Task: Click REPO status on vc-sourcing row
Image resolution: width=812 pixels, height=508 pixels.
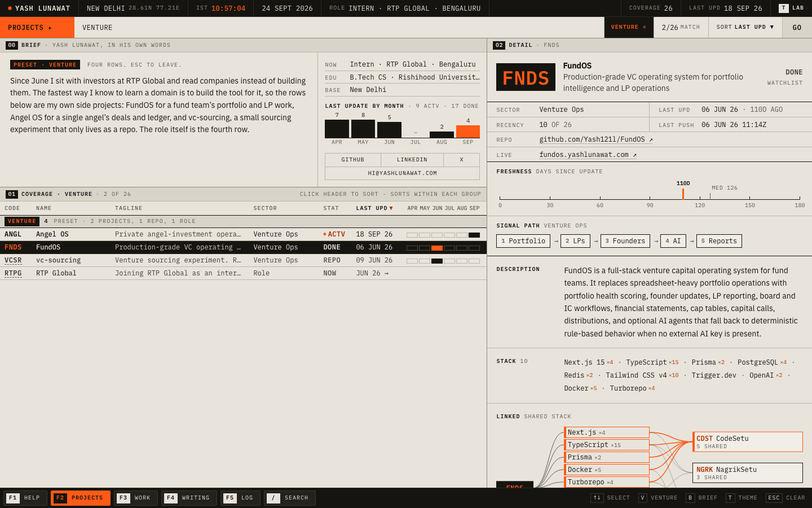Action: (332, 260)
